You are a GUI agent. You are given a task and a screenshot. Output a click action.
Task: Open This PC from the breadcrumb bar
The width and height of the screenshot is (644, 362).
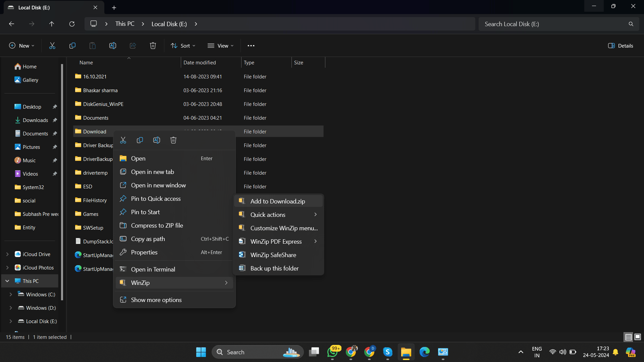click(x=124, y=24)
